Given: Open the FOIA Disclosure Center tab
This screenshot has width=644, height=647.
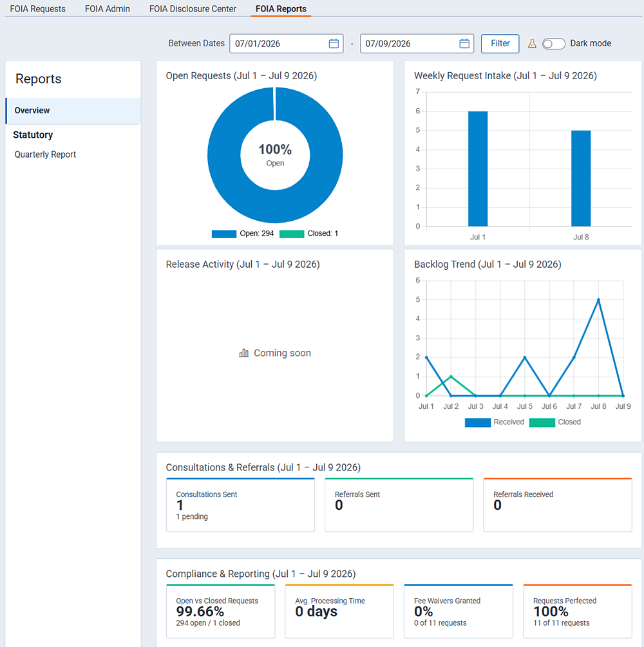Looking at the screenshot, I should coord(193,8).
